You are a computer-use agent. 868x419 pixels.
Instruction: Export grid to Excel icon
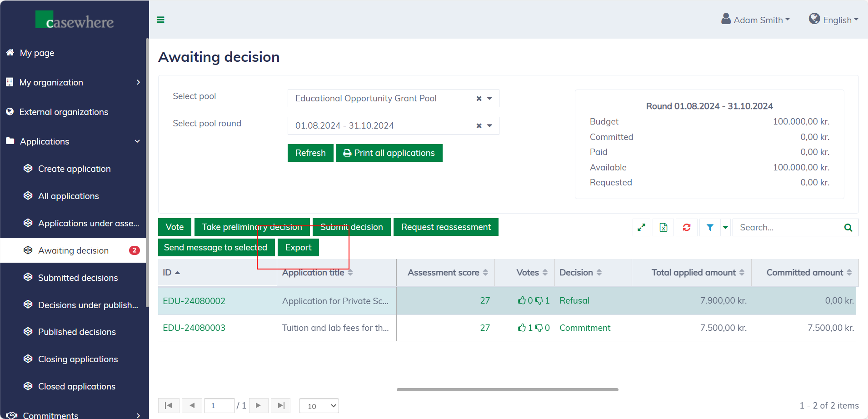click(x=663, y=227)
